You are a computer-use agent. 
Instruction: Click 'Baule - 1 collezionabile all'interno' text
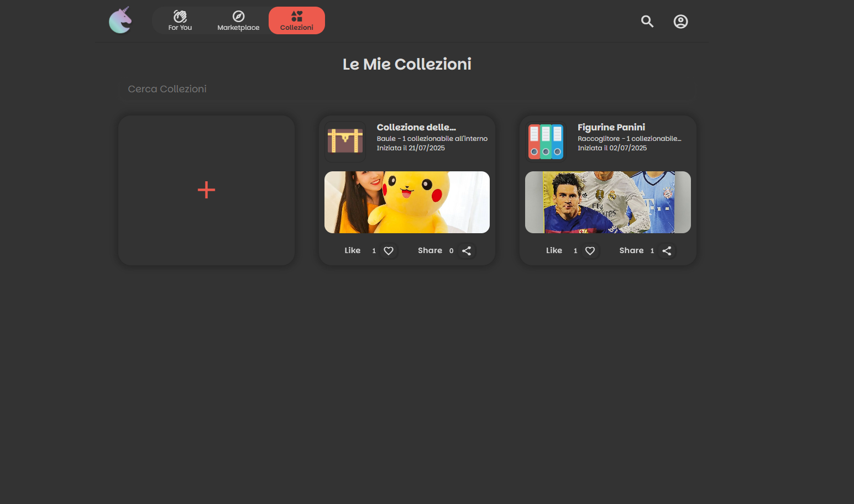[x=432, y=139]
